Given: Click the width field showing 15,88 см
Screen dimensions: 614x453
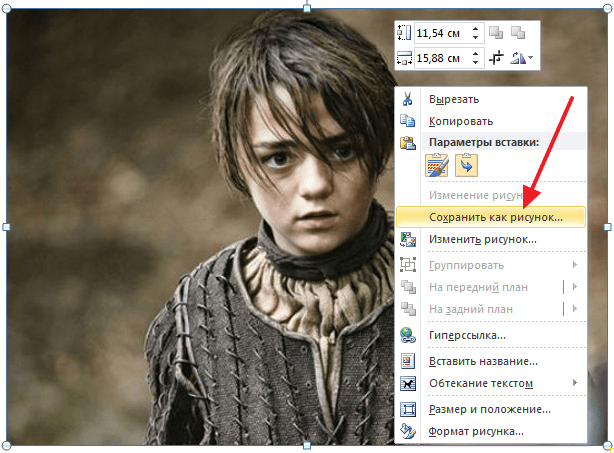Looking at the screenshot, I should (x=440, y=59).
